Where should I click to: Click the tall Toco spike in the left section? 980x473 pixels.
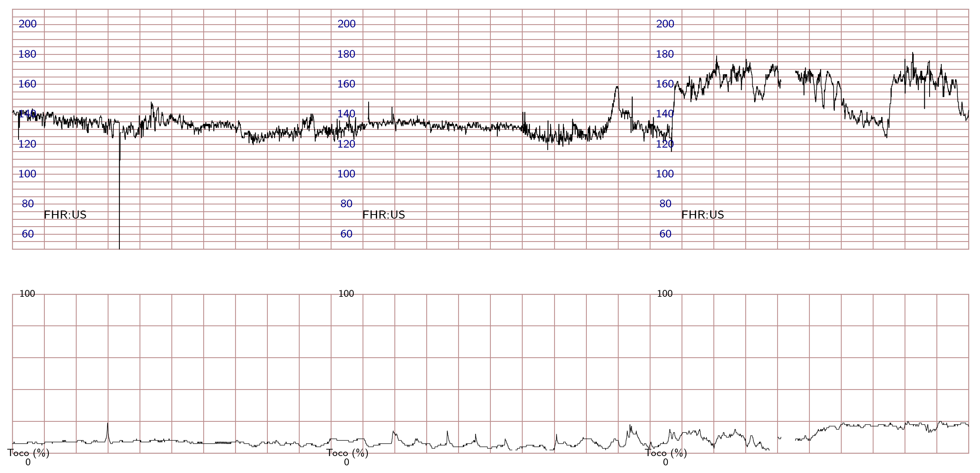coord(108,427)
